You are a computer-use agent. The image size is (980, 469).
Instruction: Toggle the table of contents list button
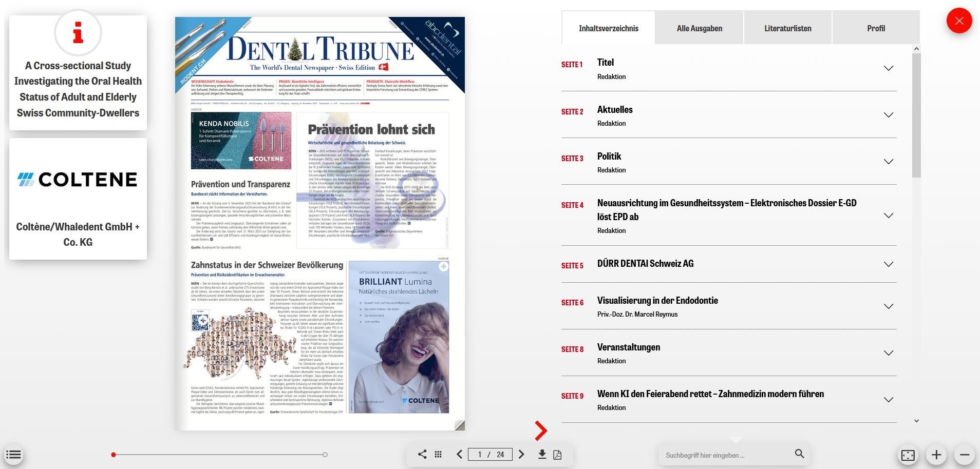[x=14, y=455]
